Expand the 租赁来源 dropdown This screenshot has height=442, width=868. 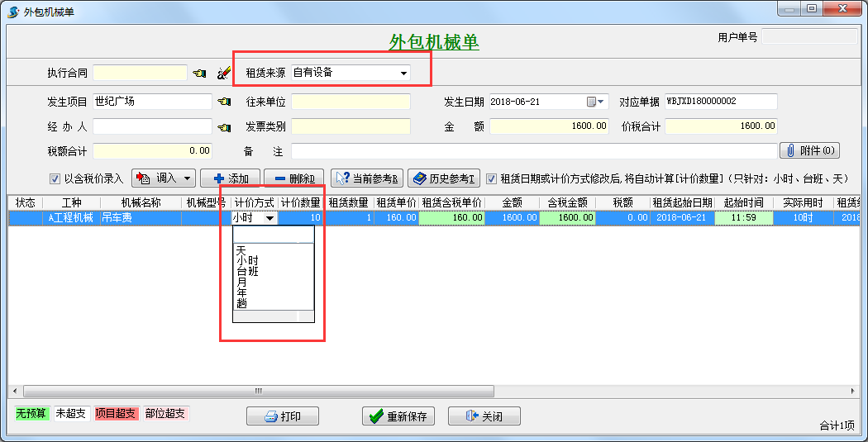(403, 73)
